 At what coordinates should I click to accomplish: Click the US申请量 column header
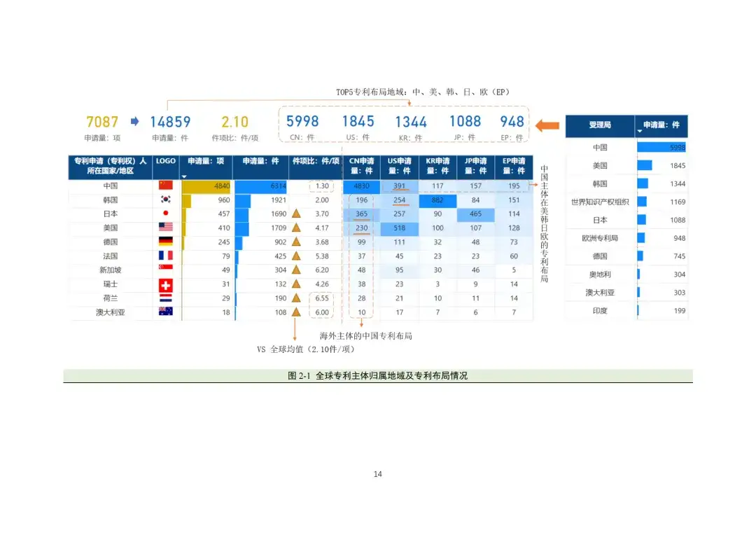coord(399,166)
